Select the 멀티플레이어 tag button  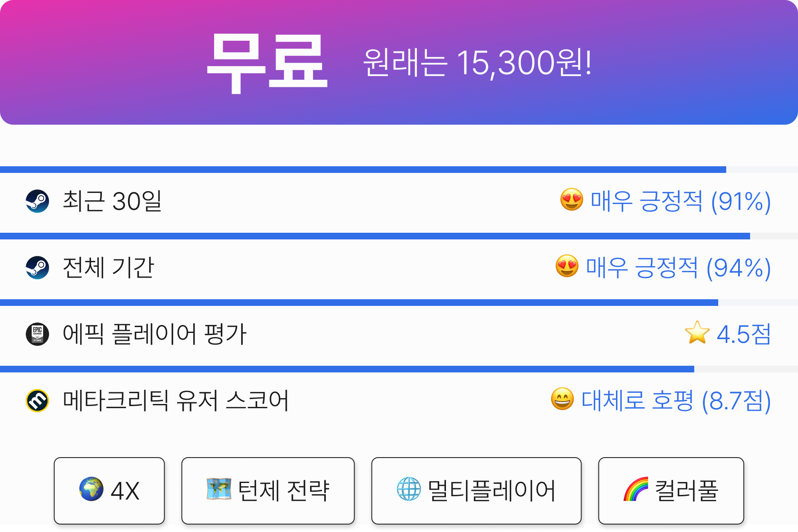click(476, 491)
